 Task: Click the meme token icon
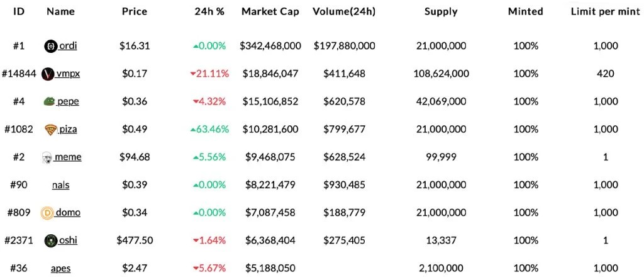pyautogui.click(x=48, y=157)
